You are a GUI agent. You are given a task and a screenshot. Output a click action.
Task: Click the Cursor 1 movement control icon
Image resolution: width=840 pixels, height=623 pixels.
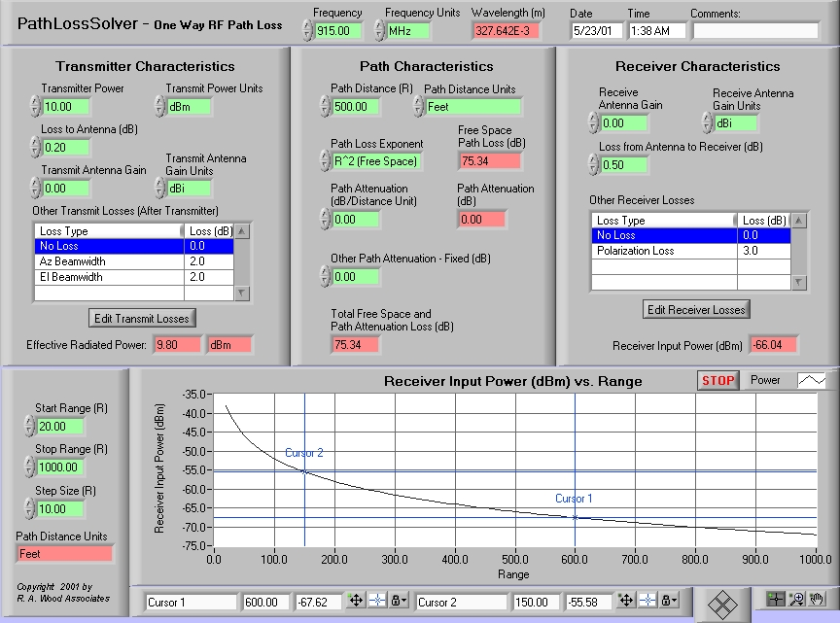coord(355,602)
